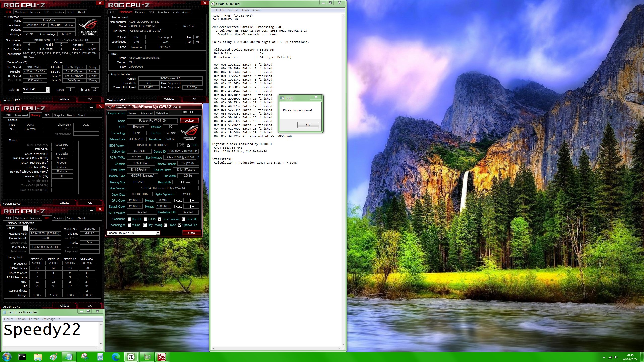
Task: Click the BIOS export share icon in GPU-Z
Action: [x=181, y=145]
